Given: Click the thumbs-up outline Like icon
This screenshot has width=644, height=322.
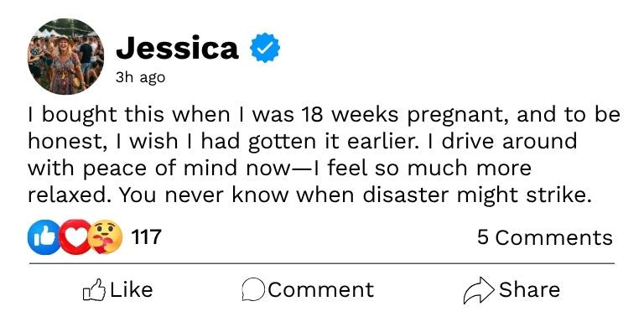Looking at the screenshot, I should click(95, 290).
